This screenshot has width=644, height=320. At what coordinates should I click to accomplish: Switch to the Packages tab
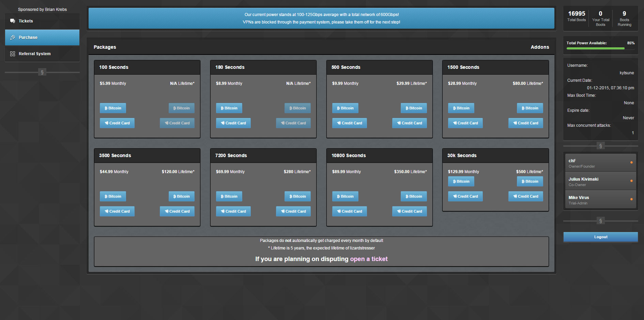pos(105,47)
